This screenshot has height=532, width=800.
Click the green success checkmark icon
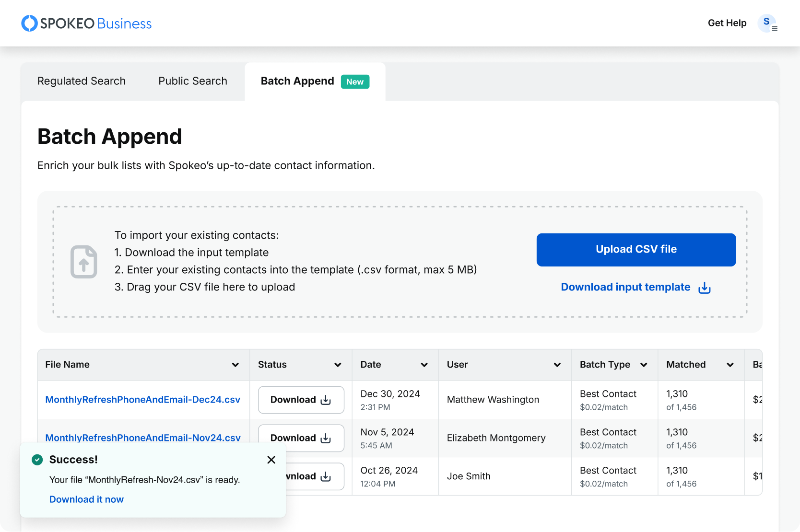pyautogui.click(x=37, y=460)
